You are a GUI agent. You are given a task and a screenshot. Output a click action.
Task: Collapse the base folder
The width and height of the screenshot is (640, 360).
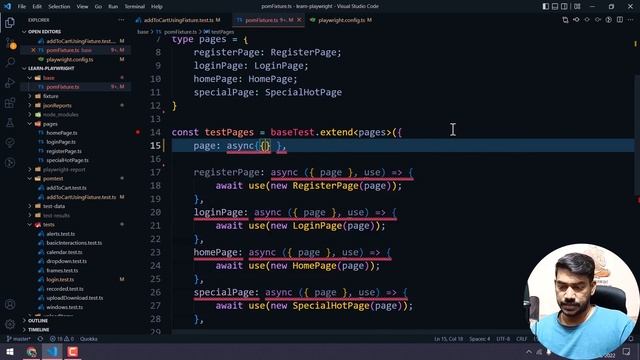click(48, 78)
